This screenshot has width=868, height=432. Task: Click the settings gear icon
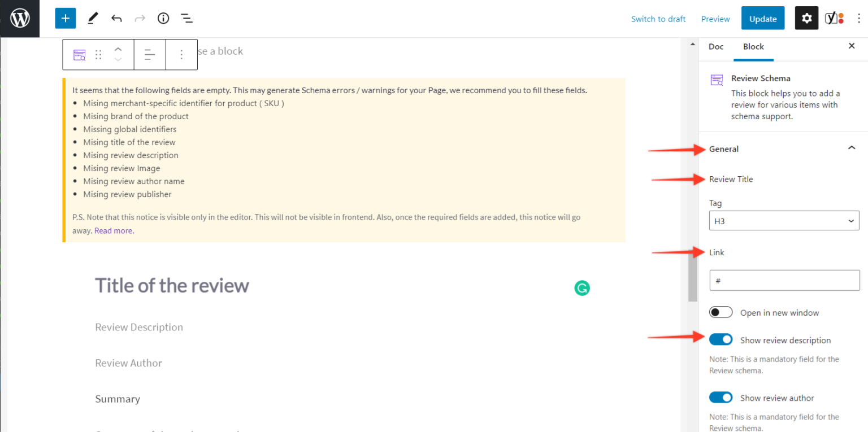806,19
